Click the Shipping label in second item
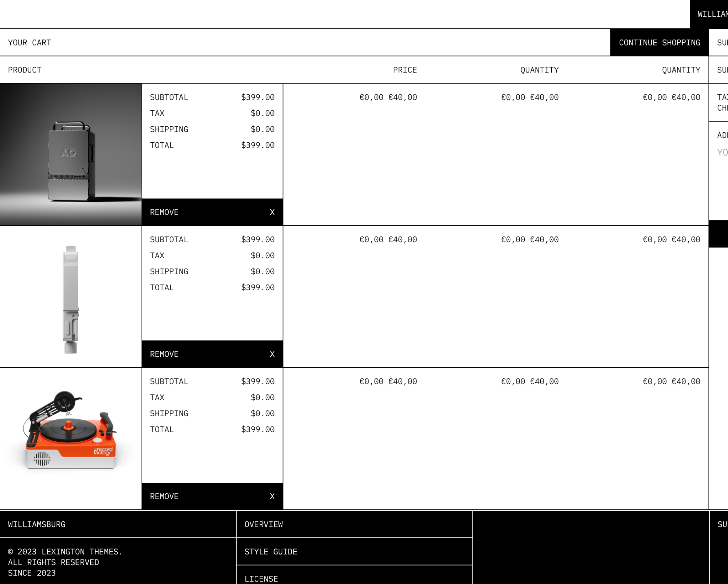 pos(169,271)
